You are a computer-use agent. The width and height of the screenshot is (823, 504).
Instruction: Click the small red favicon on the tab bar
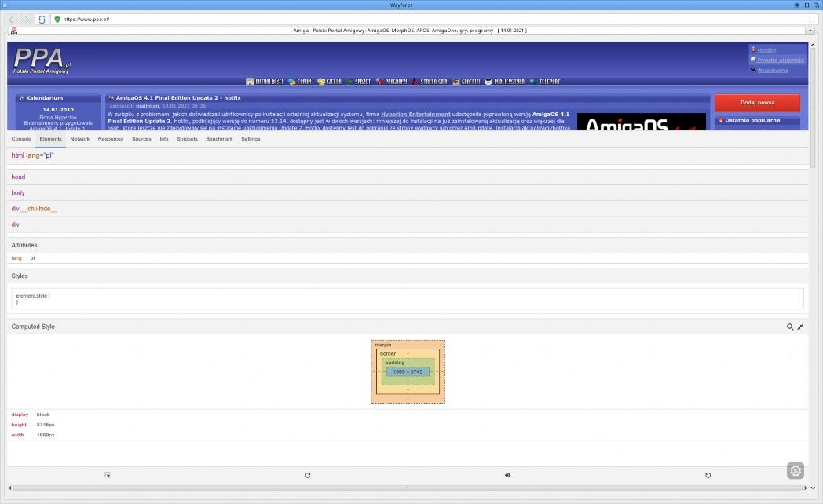coord(13,31)
